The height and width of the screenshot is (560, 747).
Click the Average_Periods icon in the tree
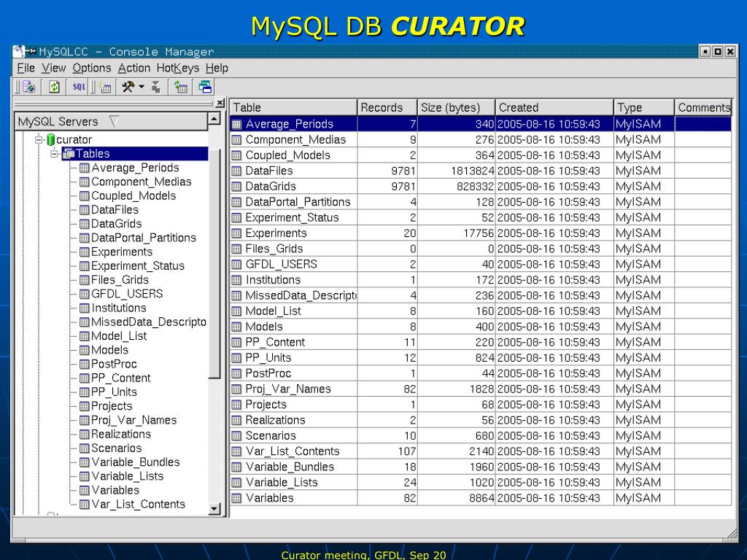tap(85, 168)
